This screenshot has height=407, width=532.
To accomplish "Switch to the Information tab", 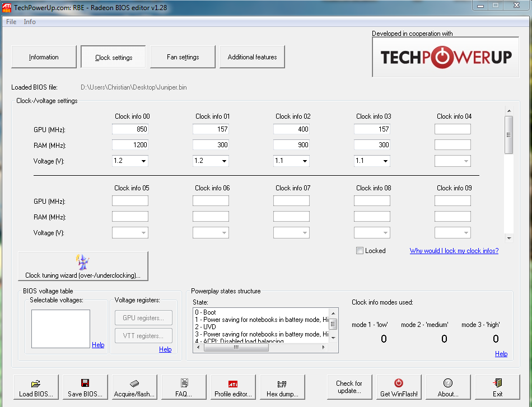I will tap(44, 57).
